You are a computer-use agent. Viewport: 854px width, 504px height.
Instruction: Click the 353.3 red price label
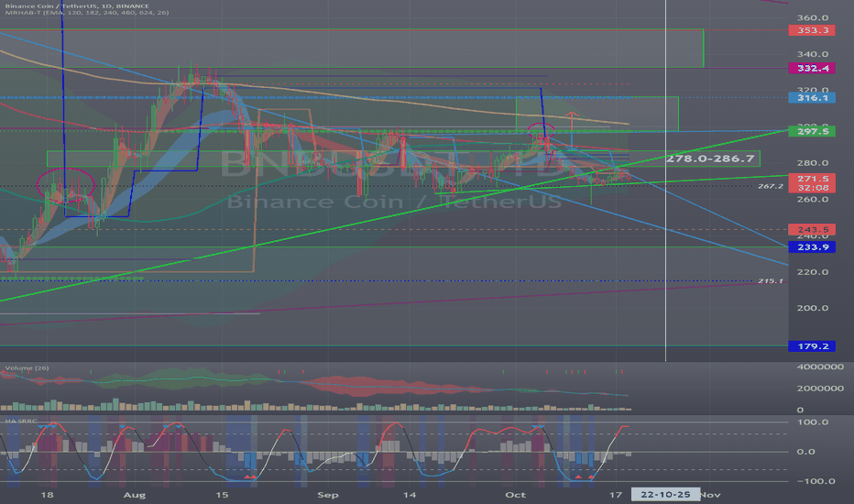[812, 30]
